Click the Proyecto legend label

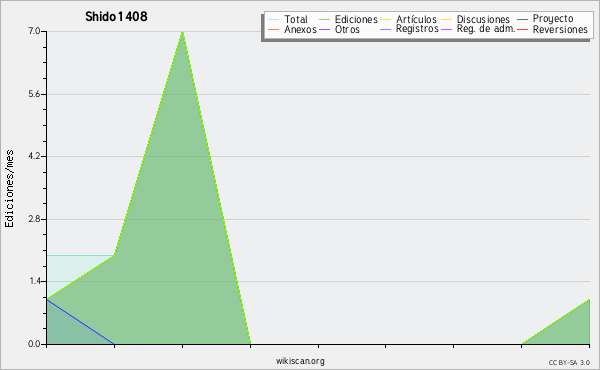pyautogui.click(x=553, y=19)
